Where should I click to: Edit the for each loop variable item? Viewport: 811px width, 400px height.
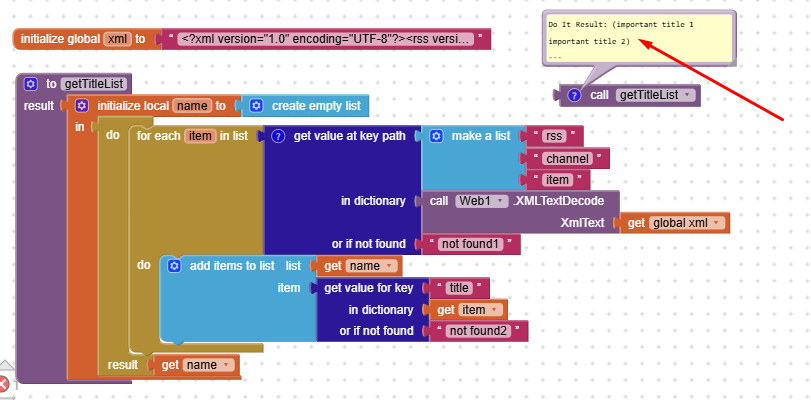click(x=200, y=136)
